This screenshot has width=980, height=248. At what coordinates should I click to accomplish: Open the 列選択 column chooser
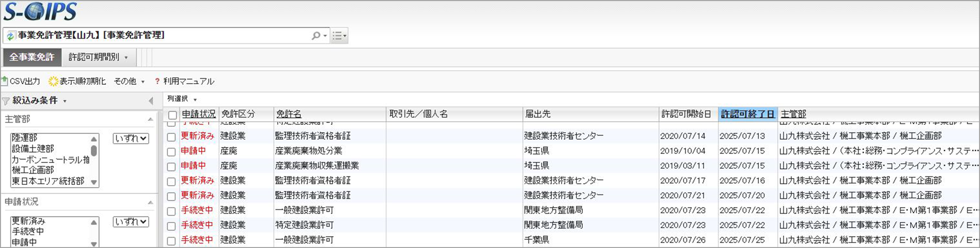click(182, 99)
